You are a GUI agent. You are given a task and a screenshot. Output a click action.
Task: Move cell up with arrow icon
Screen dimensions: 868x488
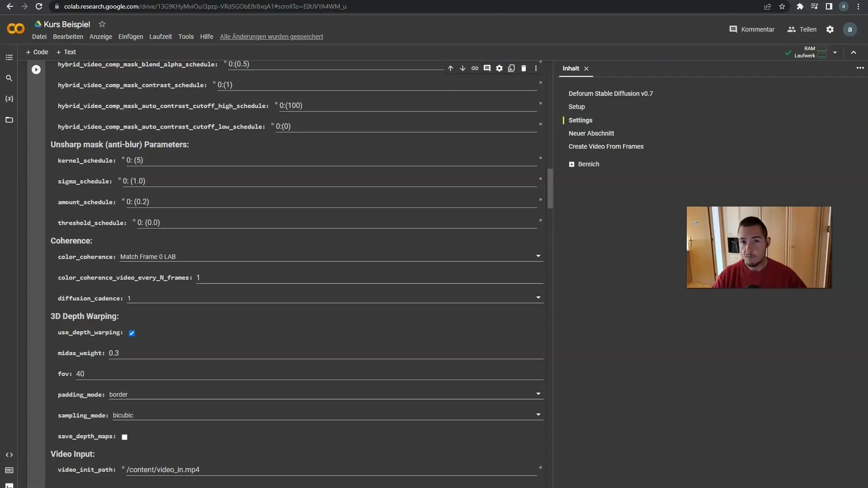(450, 68)
